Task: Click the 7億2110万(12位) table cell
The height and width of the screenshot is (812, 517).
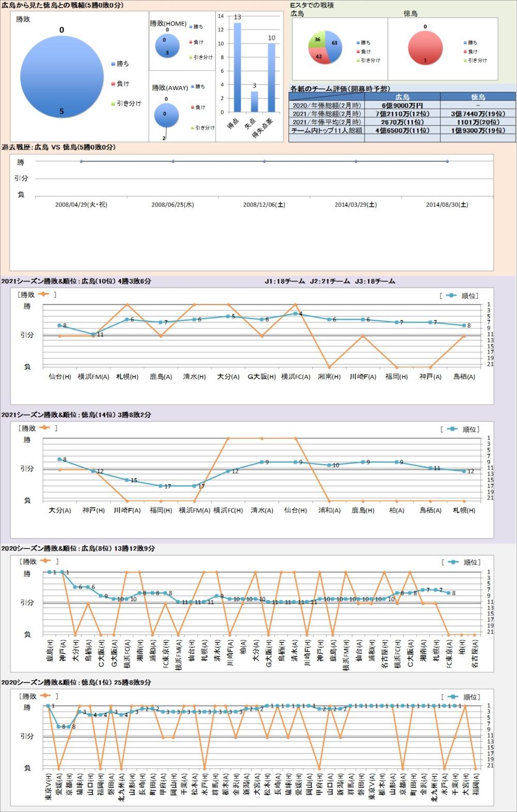Action: point(402,114)
